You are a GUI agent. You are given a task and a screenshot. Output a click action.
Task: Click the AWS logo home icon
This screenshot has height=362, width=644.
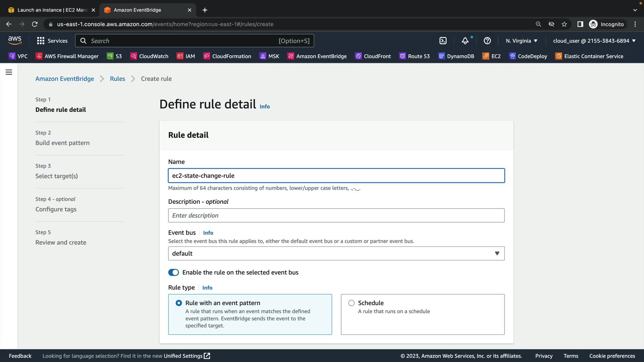pyautogui.click(x=15, y=41)
